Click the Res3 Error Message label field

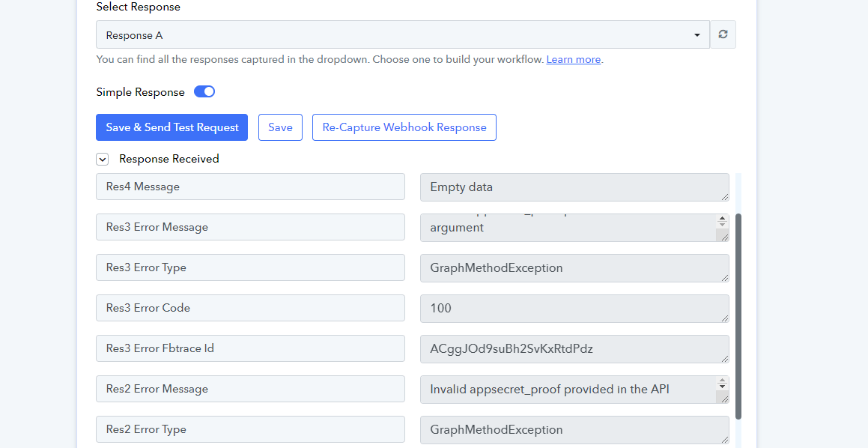click(x=250, y=227)
